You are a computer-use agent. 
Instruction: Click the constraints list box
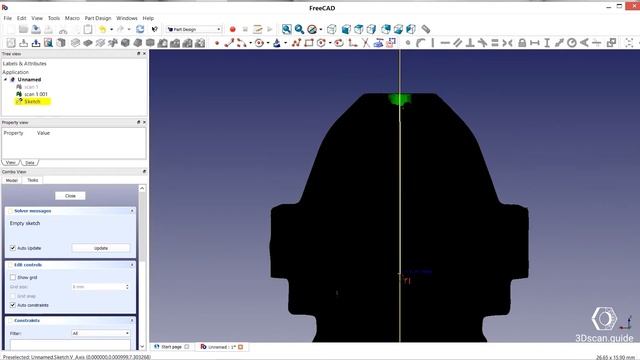point(70,345)
